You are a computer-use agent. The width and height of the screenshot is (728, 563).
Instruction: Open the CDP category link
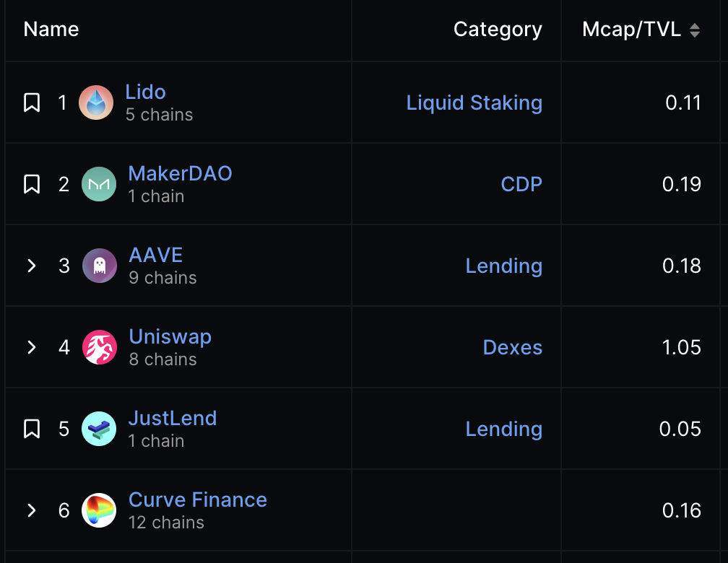[x=521, y=184]
